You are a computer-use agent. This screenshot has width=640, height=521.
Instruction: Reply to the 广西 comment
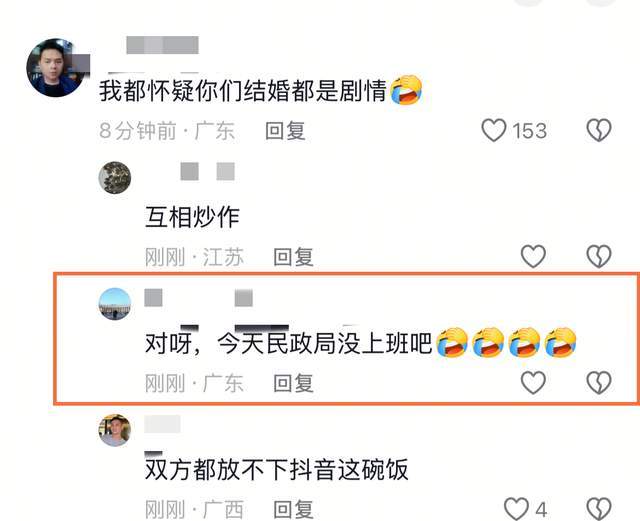tap(293, 509)
